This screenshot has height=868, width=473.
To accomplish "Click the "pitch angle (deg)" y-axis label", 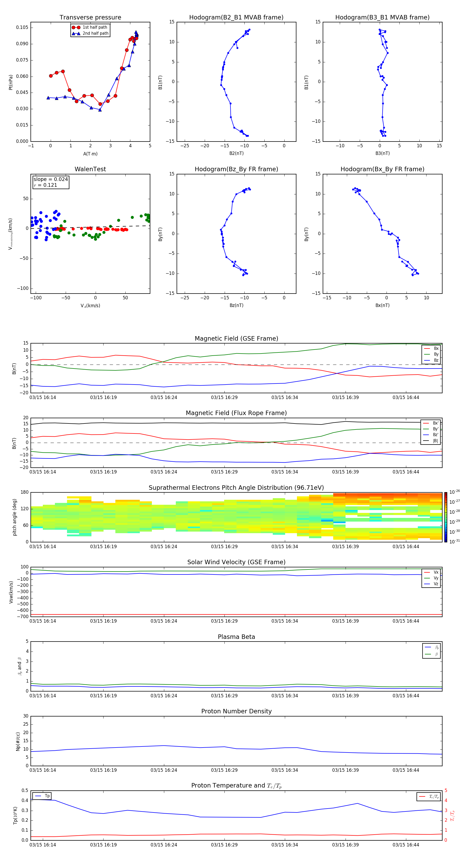I will (14, 517).
